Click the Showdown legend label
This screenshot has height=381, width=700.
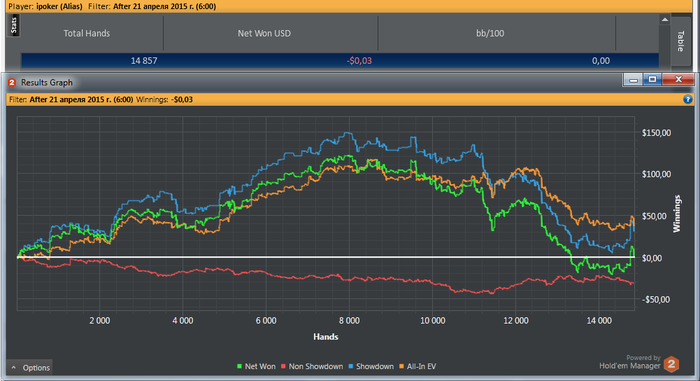click(375, 366)
